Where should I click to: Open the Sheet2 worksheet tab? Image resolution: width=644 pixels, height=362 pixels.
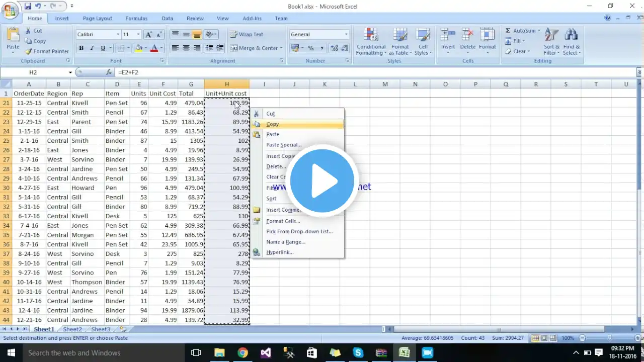[72, 329]
